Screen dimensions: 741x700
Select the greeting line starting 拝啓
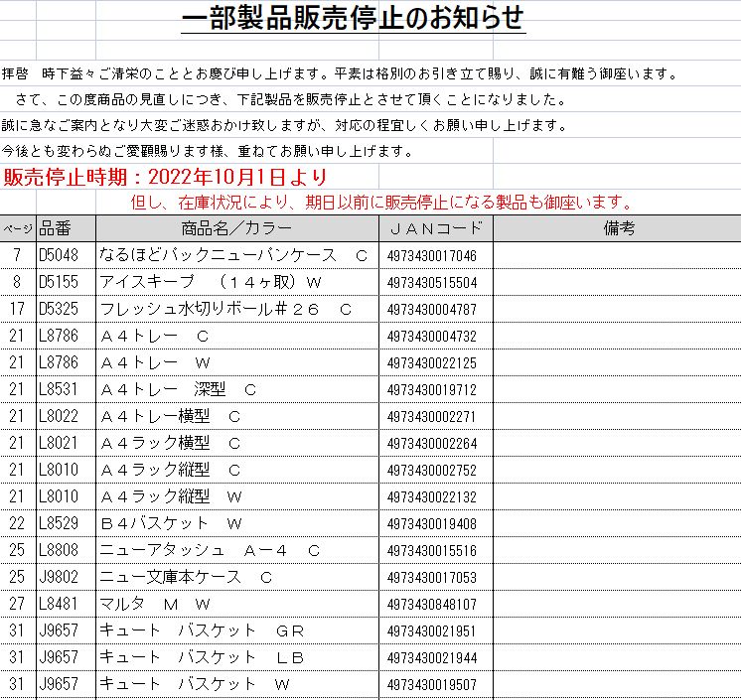341,74
